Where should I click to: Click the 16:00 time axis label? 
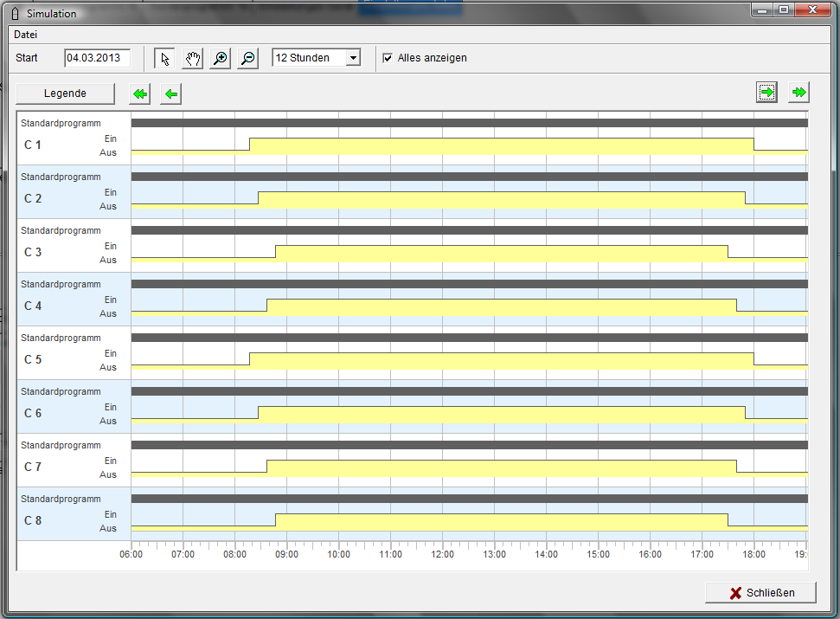650,554
